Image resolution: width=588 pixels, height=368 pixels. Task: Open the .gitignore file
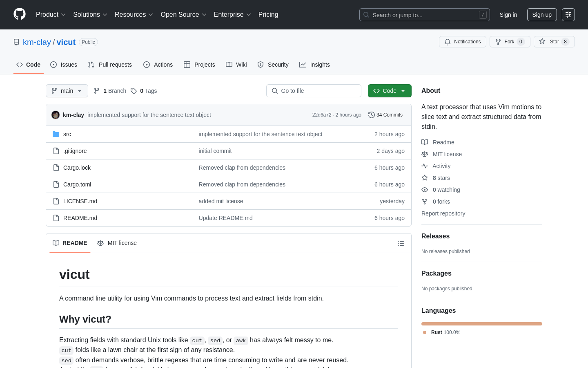pos(75,151)
